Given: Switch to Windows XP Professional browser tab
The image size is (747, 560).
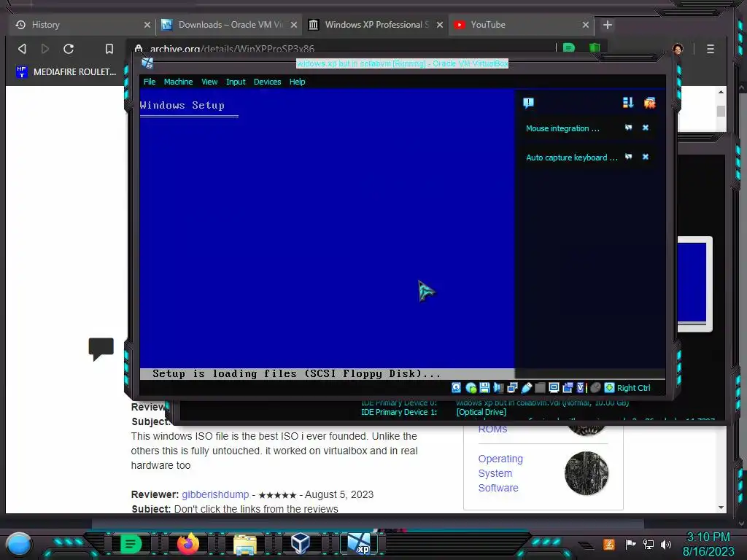Looking at the screenshot, I should tap(376, 25).
